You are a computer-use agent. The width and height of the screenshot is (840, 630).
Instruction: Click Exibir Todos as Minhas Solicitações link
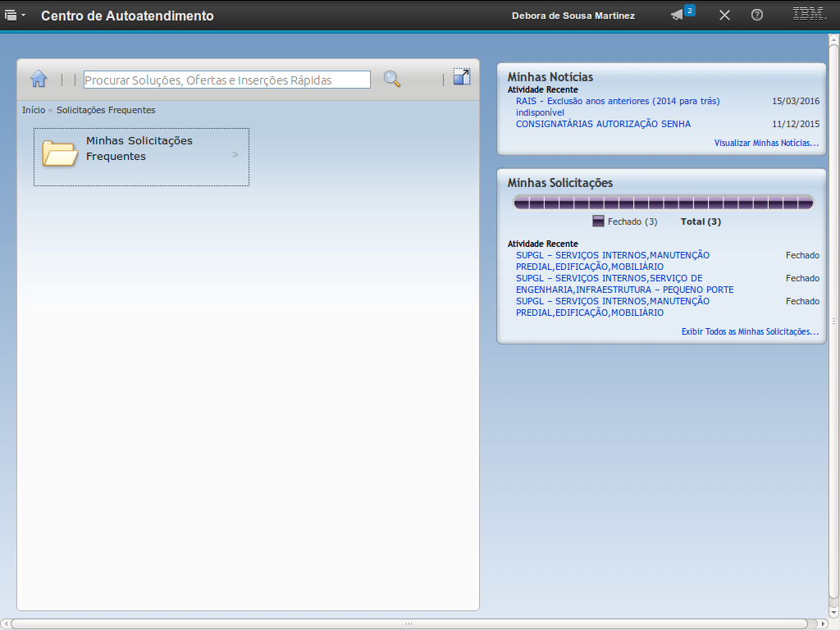pyautogui.click(x=750, y=332)
